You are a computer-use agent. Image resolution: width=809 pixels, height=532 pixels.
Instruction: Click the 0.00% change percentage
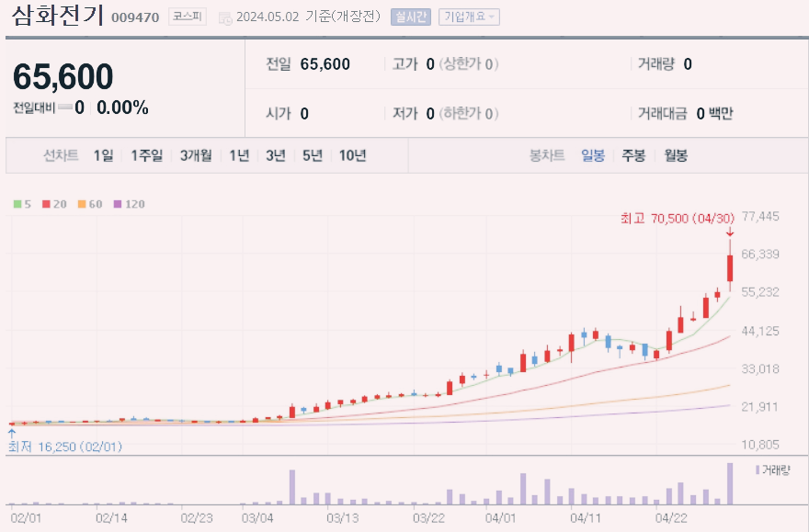tap(123, 108)
